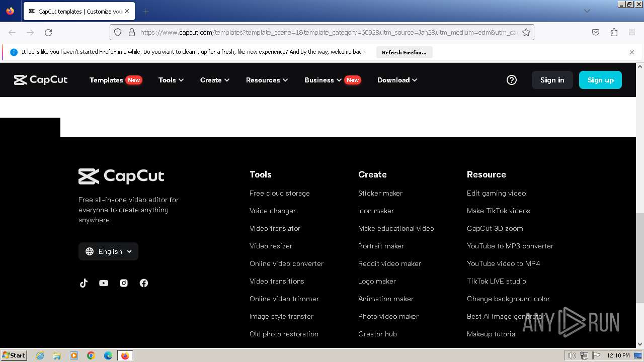Screen dimensions: 644x362
Task: Open media player from taskbar
Action: [74, 355]
